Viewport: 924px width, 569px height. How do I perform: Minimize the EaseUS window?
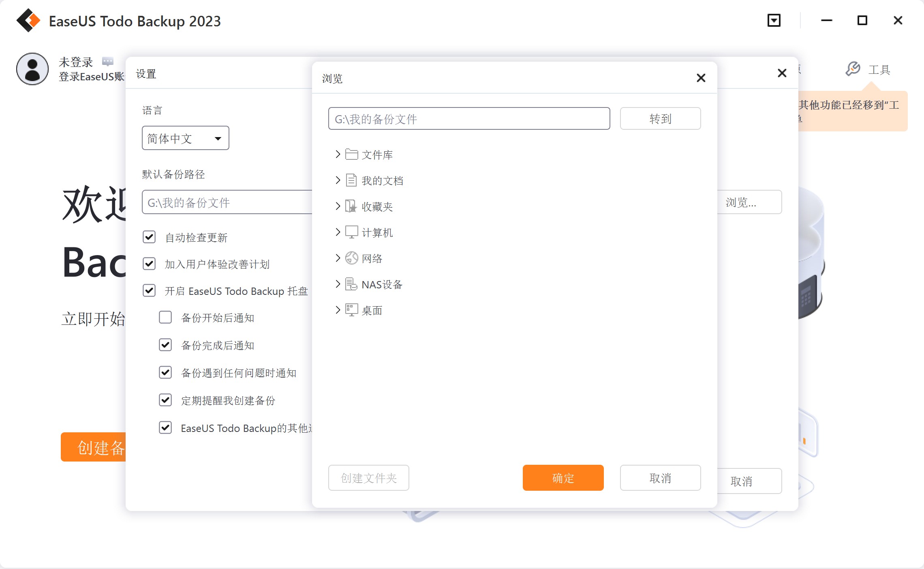827,20
